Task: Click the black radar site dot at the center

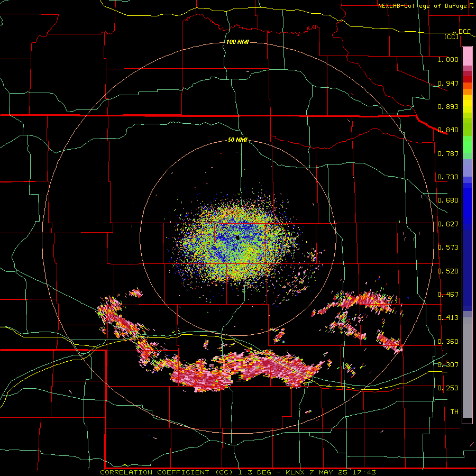Action: pyautogui.click(x=237, y=239)
